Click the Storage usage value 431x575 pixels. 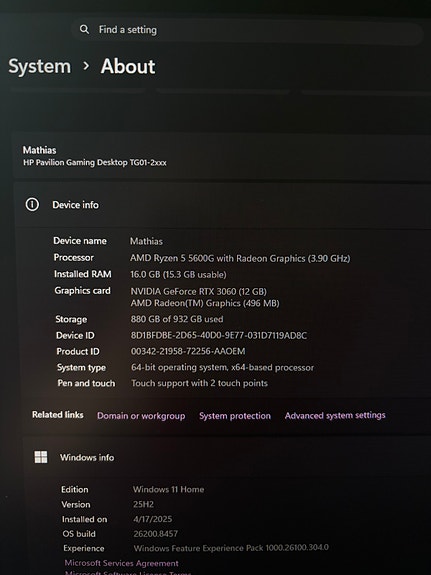(177, 319)
